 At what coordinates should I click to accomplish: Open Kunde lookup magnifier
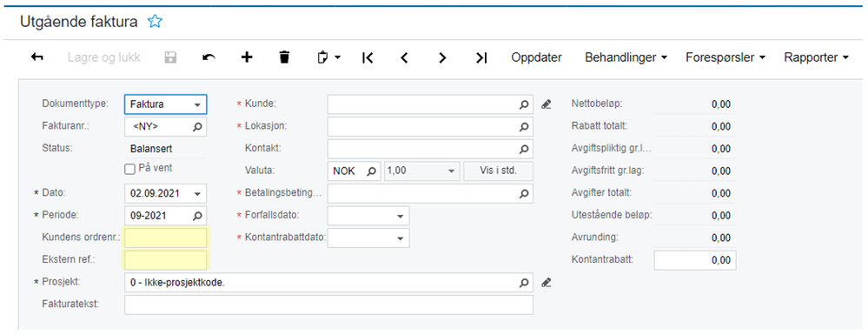(524, 104)
